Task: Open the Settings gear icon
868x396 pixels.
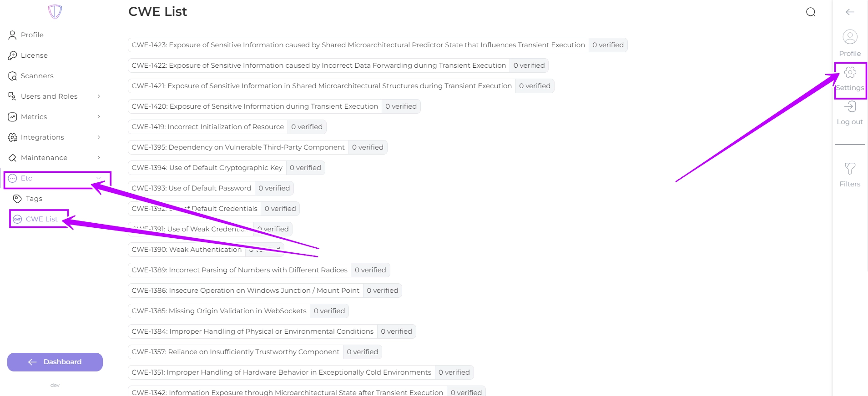Action: pyautogui.click(x=850, y=72)
